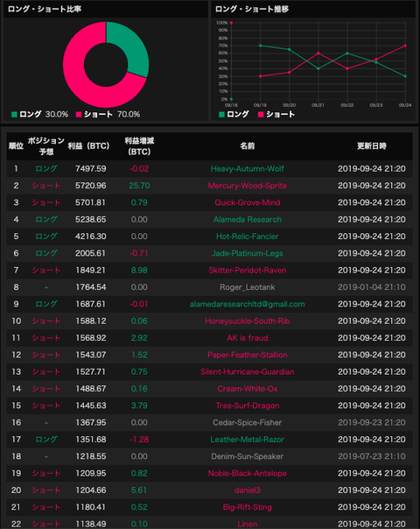
Task: Open trader Alameda Research
Action: coord(247,219)
